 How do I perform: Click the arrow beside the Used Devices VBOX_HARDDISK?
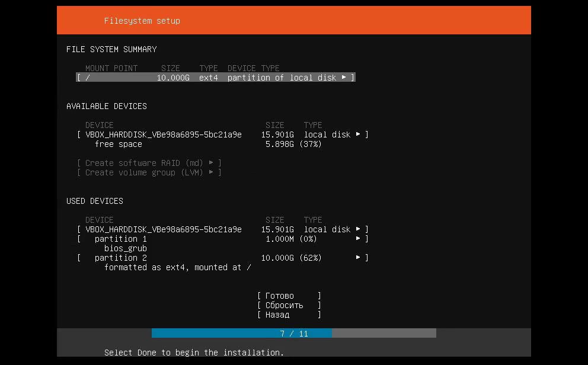(358, 229)
